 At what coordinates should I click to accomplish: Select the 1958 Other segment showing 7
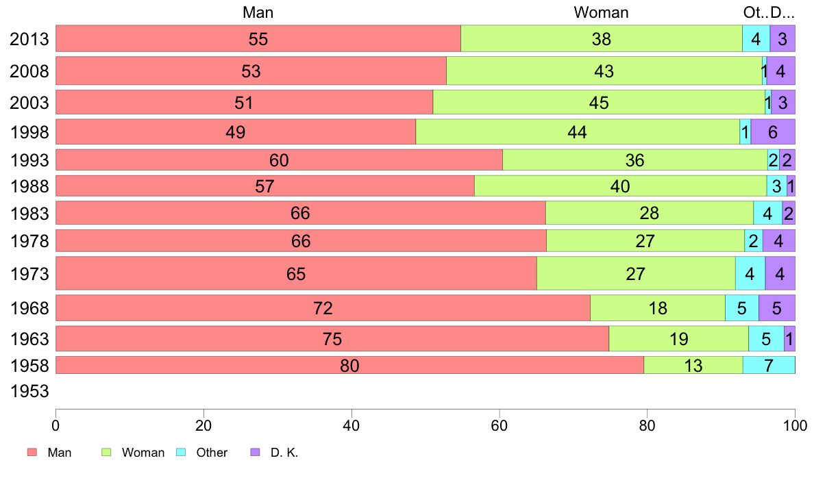click(769, 366)
